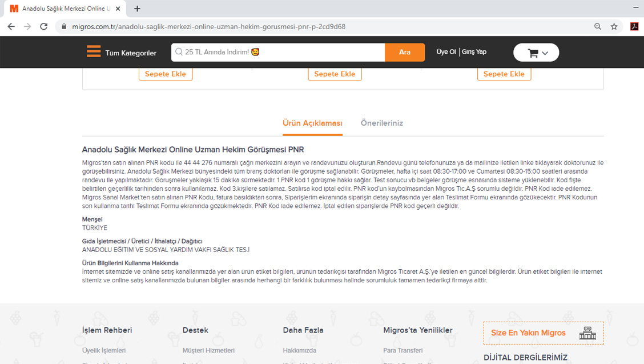
Task: Focus the '25 TL Anında İndirim!' search field
Action: tap(278, 52)
